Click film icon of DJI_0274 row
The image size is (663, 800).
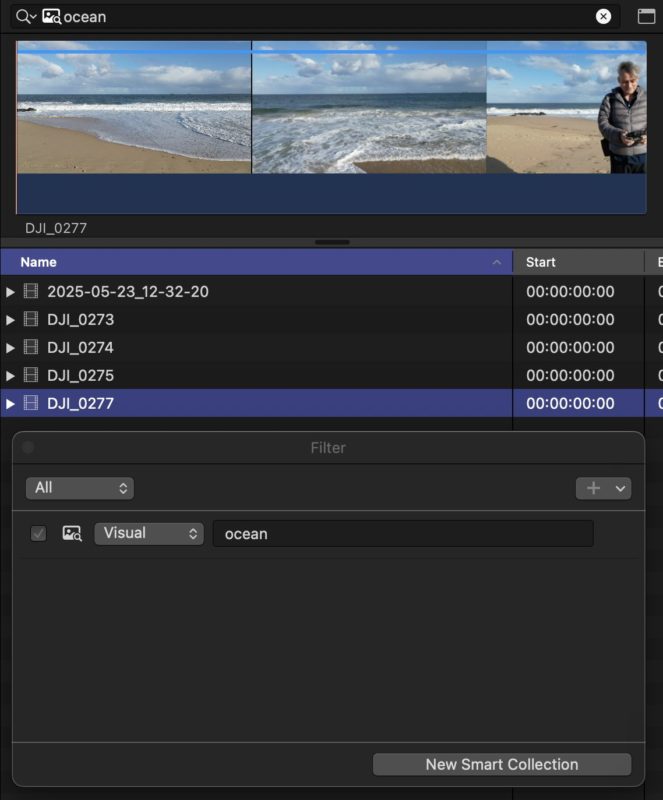pos(31,347)
